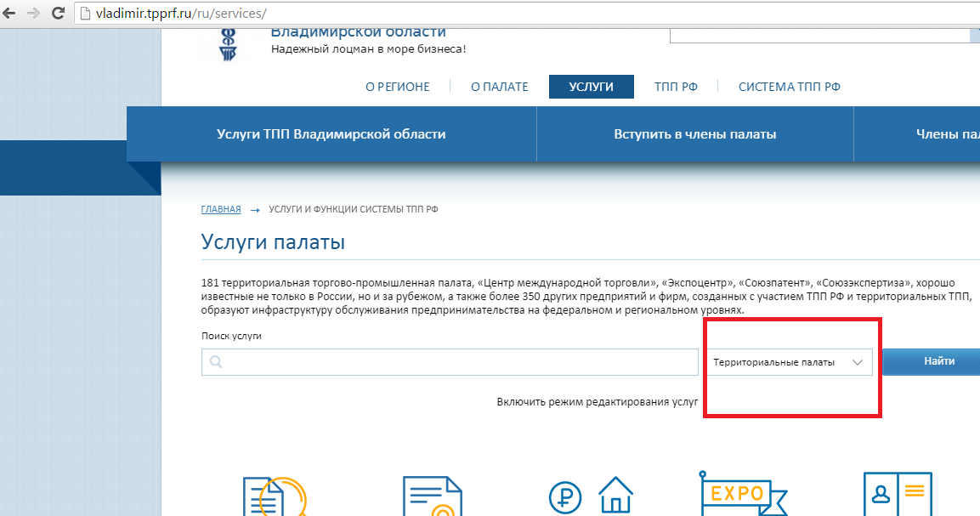The height and width of the screenshot is (516, 980).
Task: Open Территориальные палаты dropdown
Action: [x=790, y=362]
